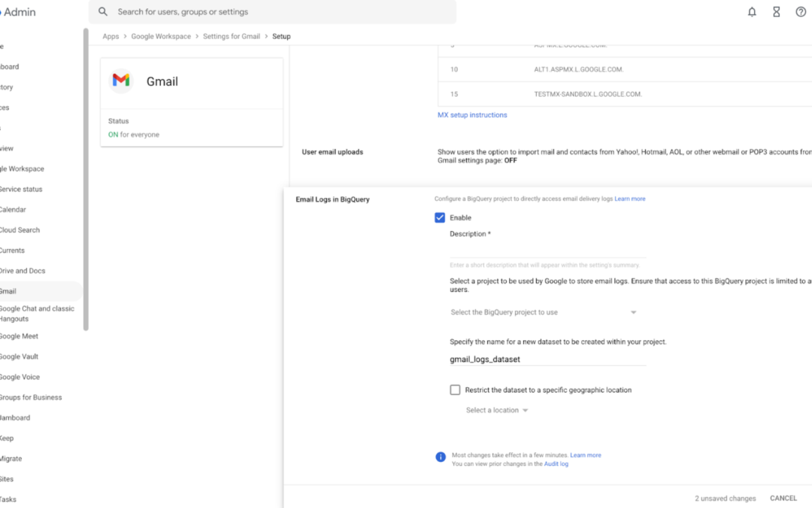Image resolution: width=812 pixels, height=508 pixels.
Task: Uncheck the Enable checkbox
Action: (x=440, y=217)
